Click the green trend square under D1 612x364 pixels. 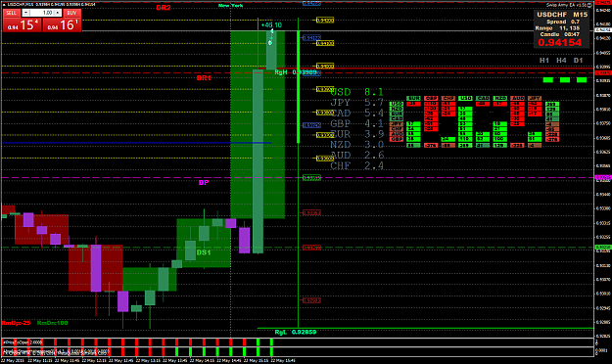click(x=582, y=80)
